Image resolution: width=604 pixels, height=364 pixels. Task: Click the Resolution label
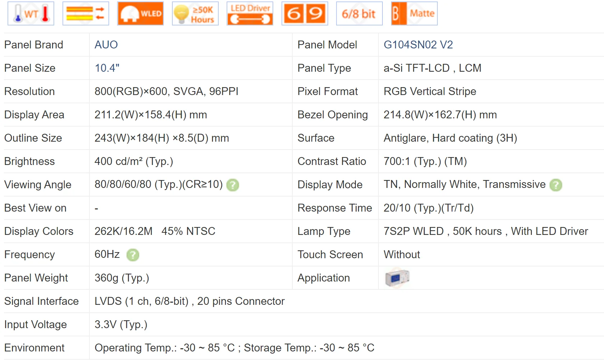pos(29,91)
